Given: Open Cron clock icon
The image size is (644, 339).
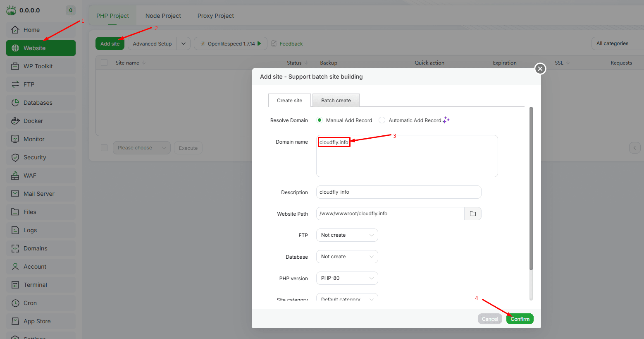Looking at the screenshot, I should tap(15, 303).
